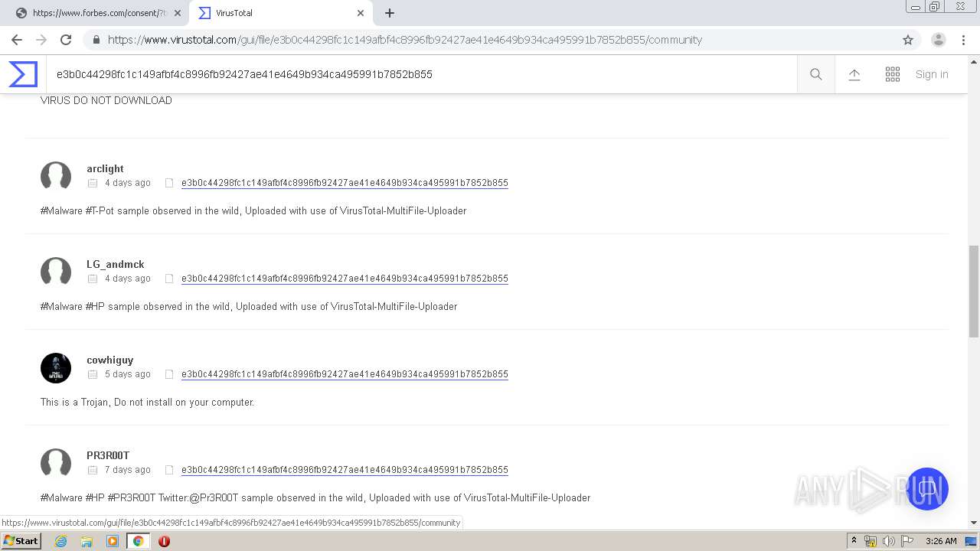
Task: Click calendar icon beside 7 days ago
Action: [93, 470]
